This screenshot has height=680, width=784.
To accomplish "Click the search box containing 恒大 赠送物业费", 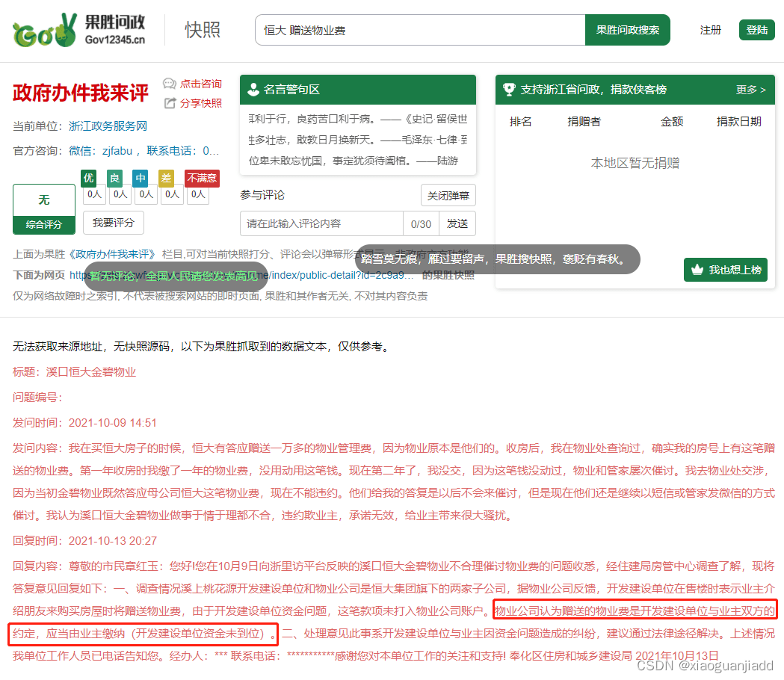I will tap(420, 30).
